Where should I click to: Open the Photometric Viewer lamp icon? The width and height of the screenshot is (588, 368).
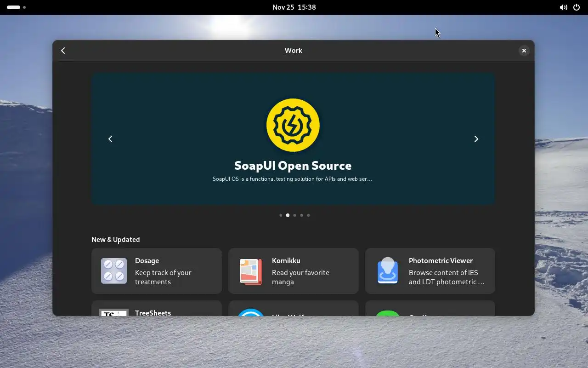coord(388,270)
